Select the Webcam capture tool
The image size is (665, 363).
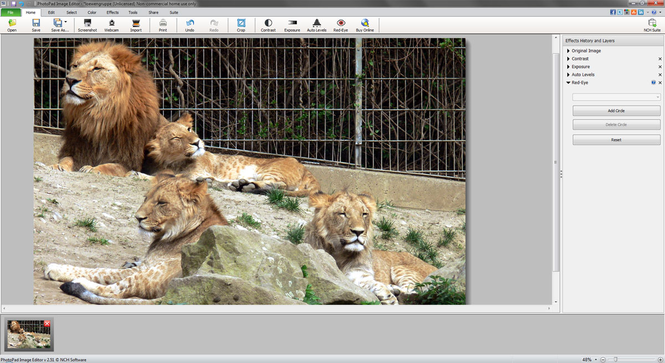point(112,25)
